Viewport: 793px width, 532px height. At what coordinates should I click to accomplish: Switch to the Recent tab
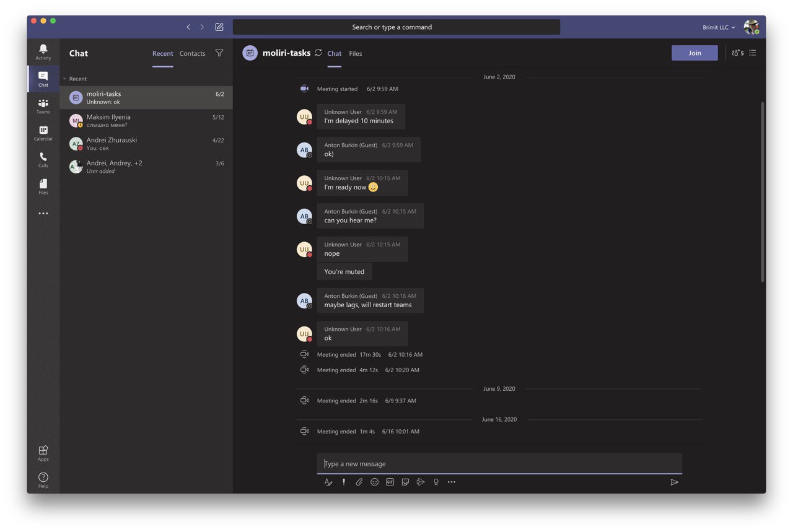[163, 54]
